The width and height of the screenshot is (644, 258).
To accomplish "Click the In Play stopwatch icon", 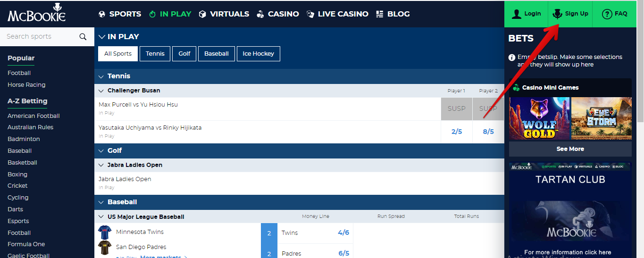I will coord(152,14).
